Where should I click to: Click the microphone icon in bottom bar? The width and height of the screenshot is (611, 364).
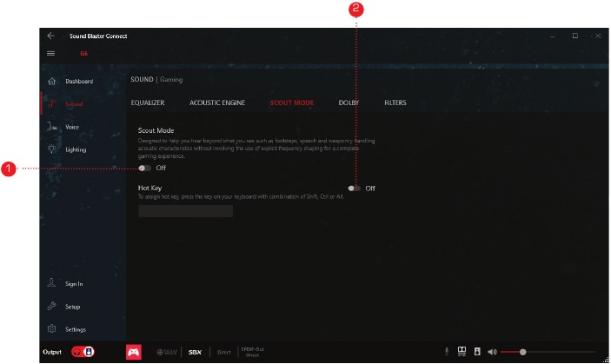(x=447, y=352)
